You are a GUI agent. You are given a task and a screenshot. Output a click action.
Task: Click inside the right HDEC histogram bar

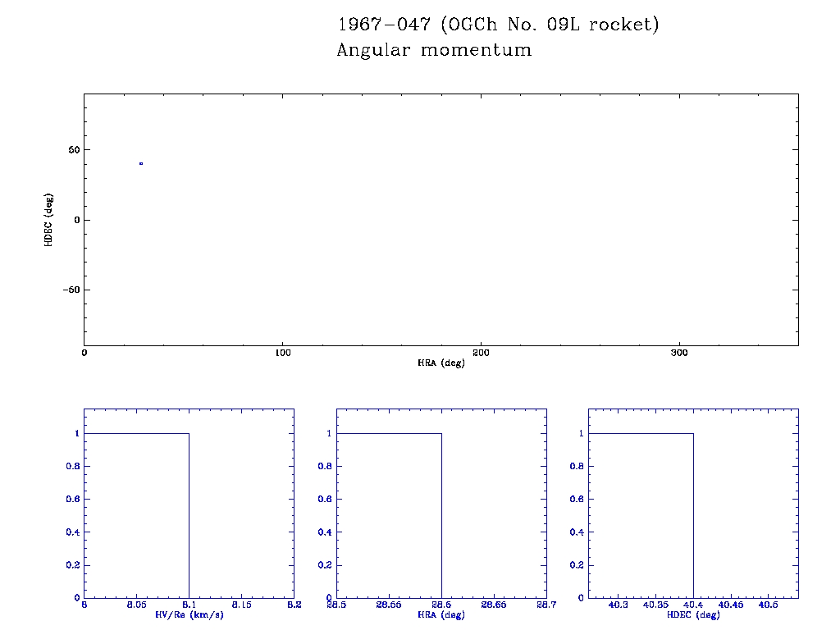[641, 515]
